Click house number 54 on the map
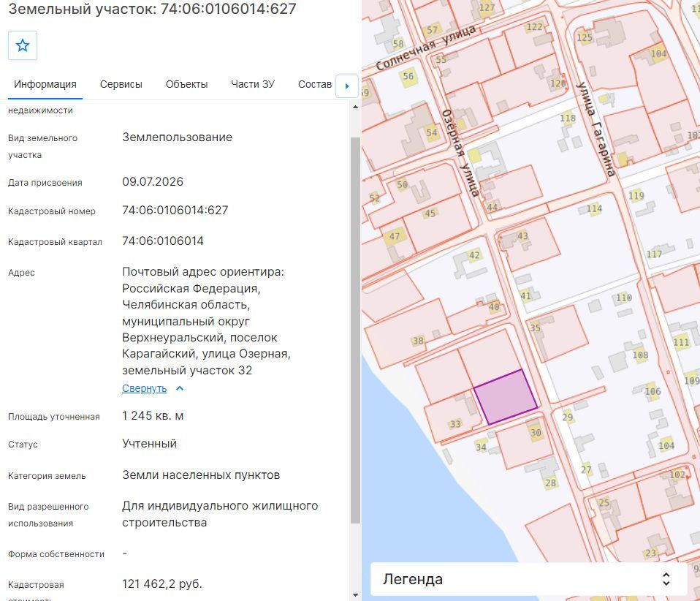 (x=432, y=133)
